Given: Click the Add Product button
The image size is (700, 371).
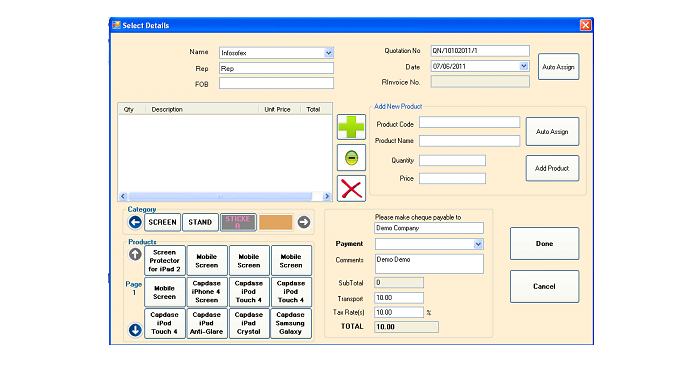Looking at the screenshot, I should (x=552, y=168).
